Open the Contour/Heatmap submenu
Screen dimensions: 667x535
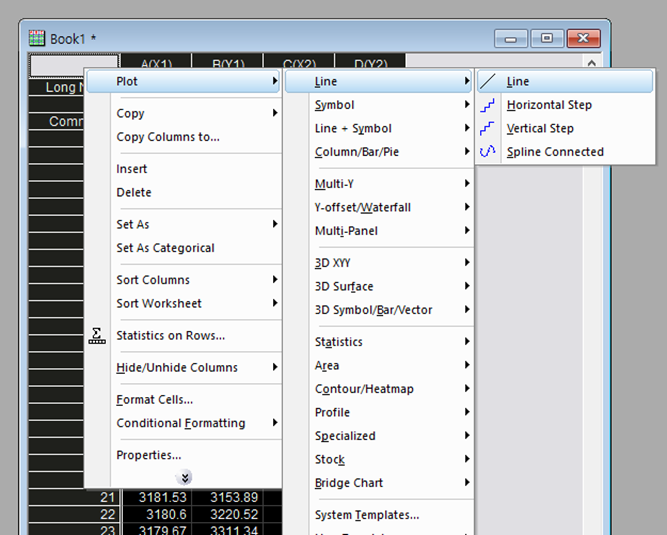point(379,389)
